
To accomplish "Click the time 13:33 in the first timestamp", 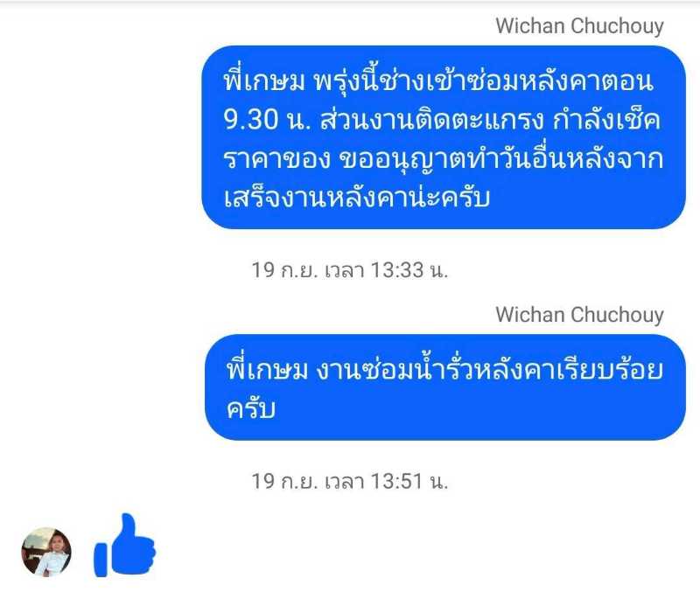I will (397, 270).
